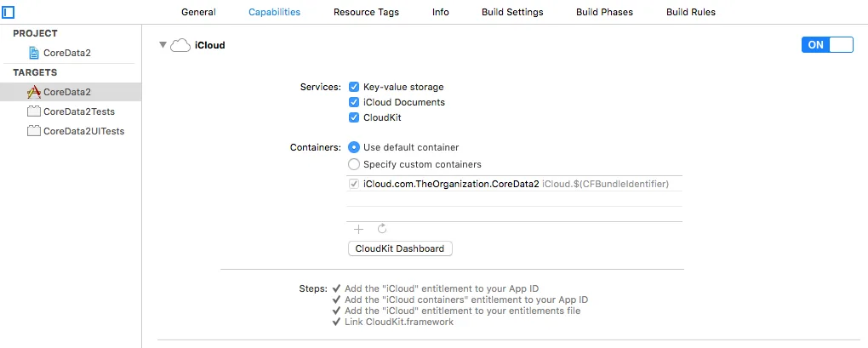
Task: Select the CoreData2 app target icon
Action: (34, 92)
